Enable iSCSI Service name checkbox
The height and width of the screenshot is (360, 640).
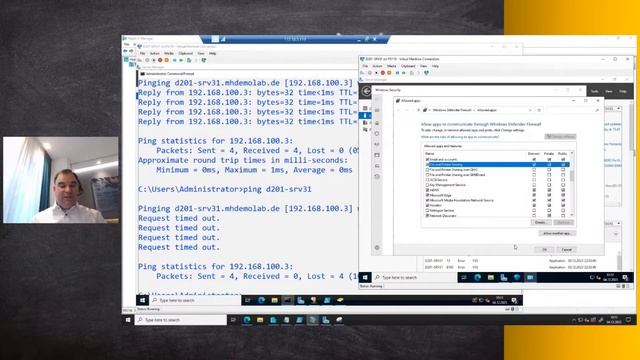point(427,180)
